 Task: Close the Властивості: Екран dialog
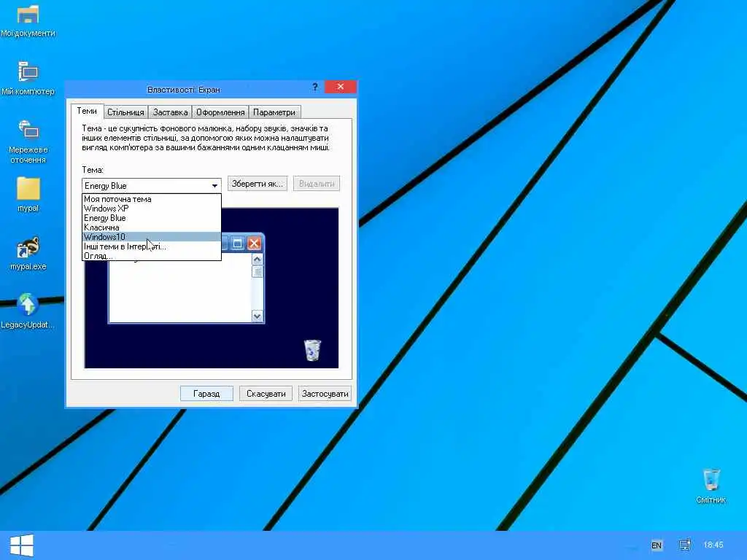pyautogui.click(x=340, y=87)
